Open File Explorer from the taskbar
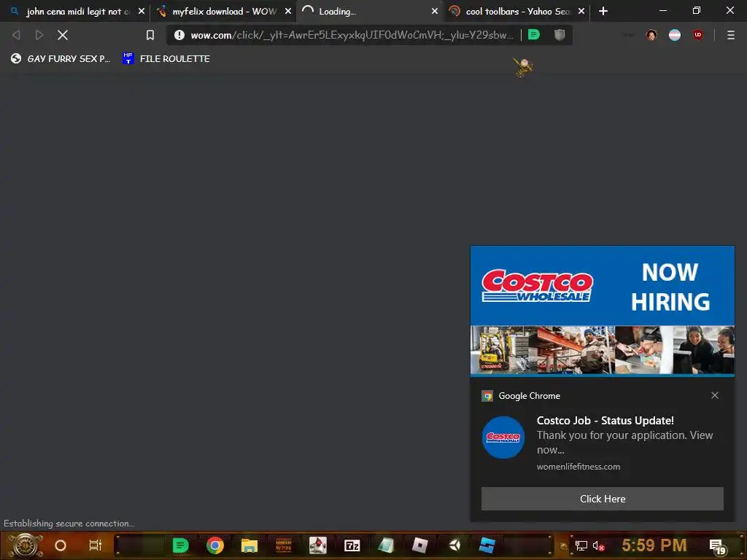747x560 pixels. 249,545
